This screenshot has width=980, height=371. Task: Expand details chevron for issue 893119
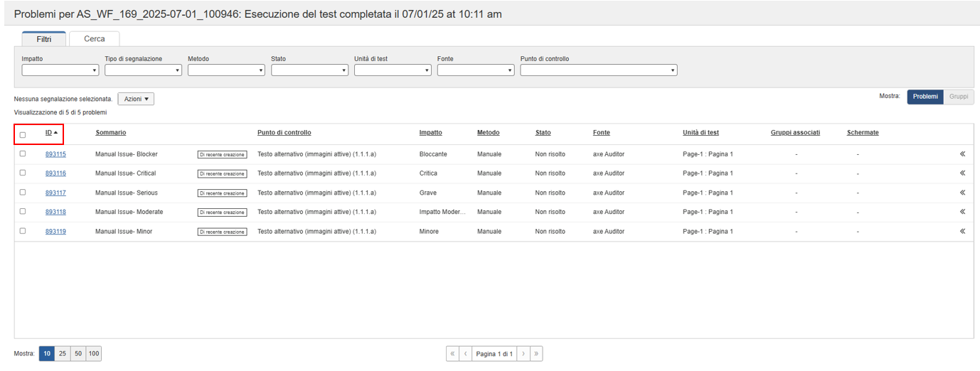962,231
